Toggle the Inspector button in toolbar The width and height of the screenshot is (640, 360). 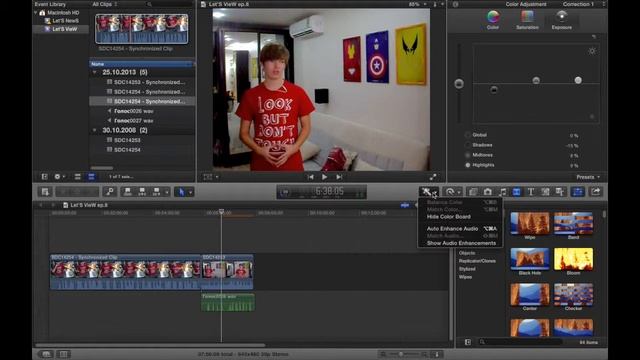click(578, 192)
